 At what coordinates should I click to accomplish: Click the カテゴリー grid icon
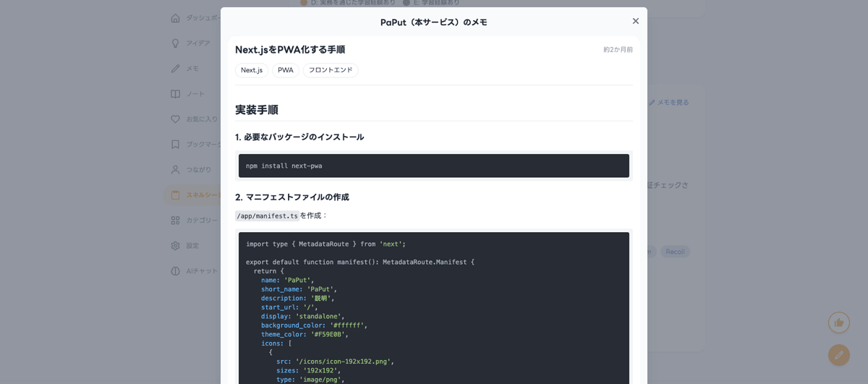tap(175, 220)
